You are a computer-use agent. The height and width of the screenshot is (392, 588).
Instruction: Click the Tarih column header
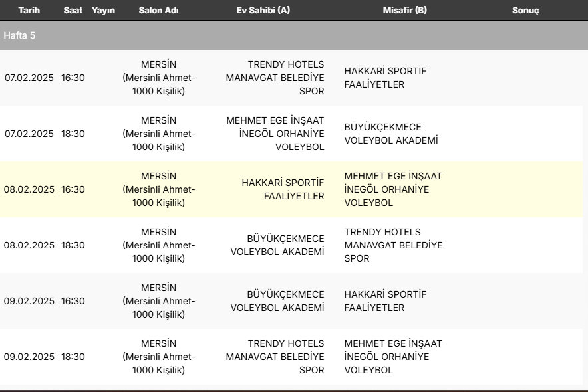pos(29,11)
